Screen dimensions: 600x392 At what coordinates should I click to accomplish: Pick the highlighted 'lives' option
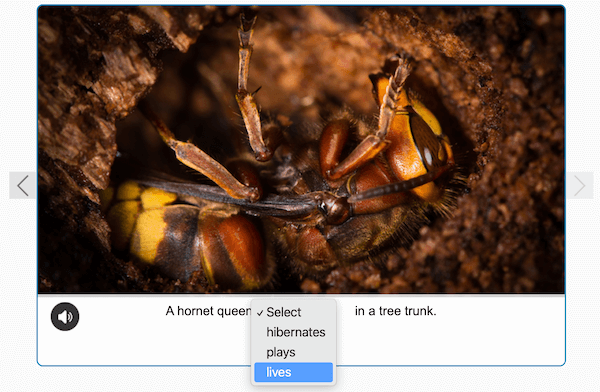pos(294,372)
